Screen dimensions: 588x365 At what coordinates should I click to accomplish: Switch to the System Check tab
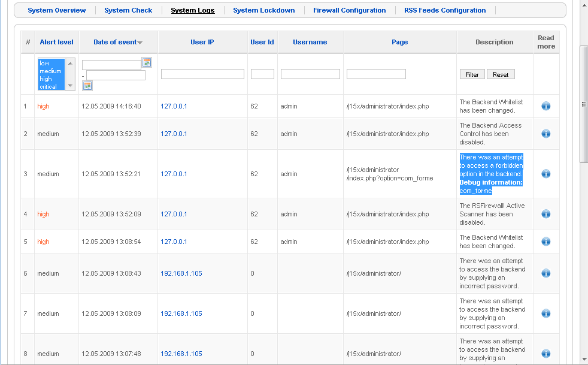pos(128,11)
